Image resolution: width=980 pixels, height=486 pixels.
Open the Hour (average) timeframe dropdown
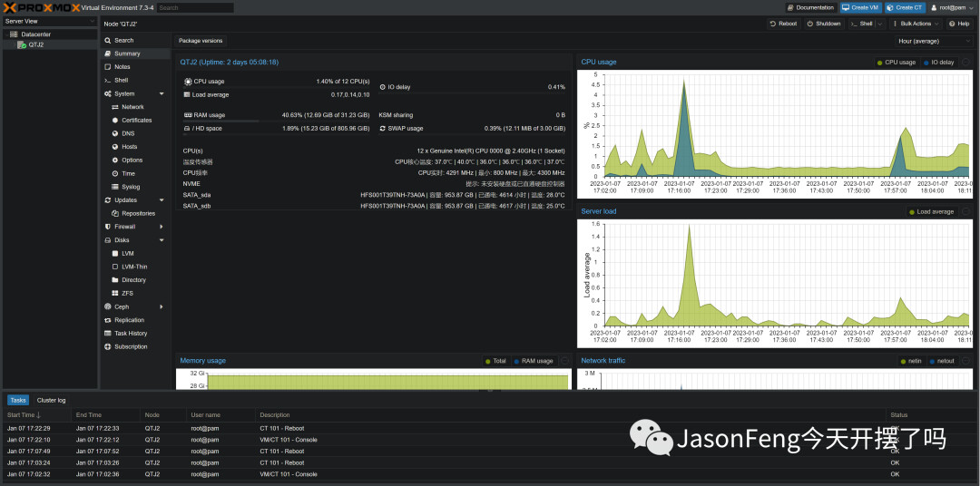(x=933, y=41)
